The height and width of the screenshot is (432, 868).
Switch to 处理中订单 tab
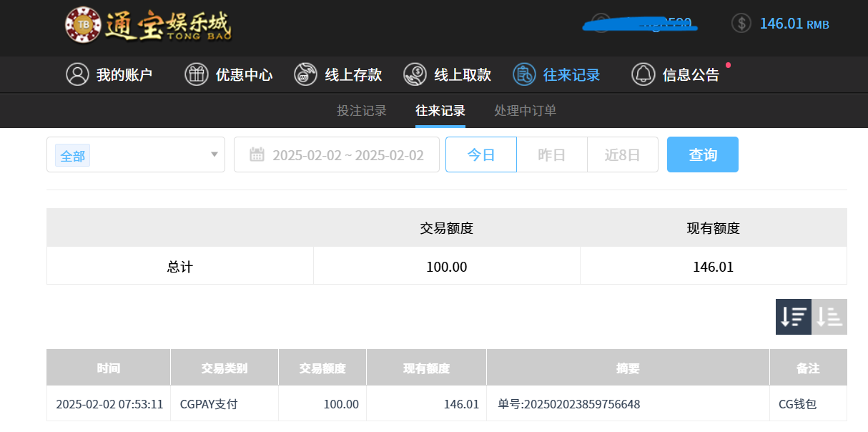pyautogui.click(x=526, y=111)
